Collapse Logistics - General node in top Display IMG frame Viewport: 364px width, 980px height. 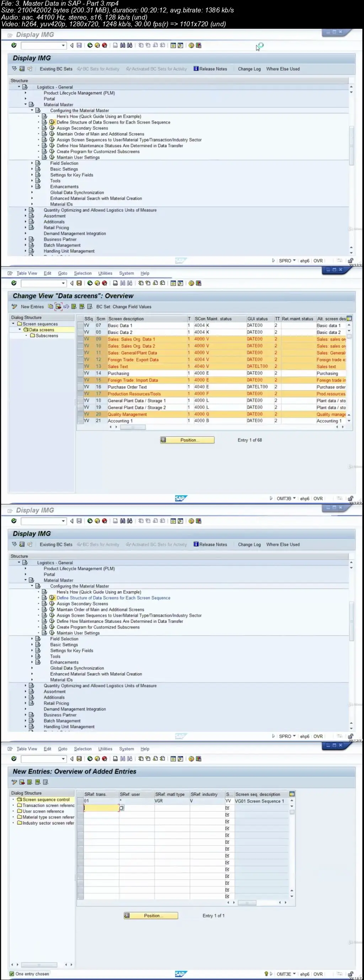19,87
